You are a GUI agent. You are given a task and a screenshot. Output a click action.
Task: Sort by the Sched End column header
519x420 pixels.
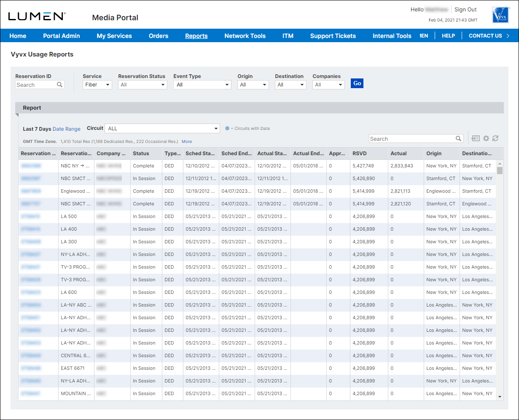pos(237,153)
